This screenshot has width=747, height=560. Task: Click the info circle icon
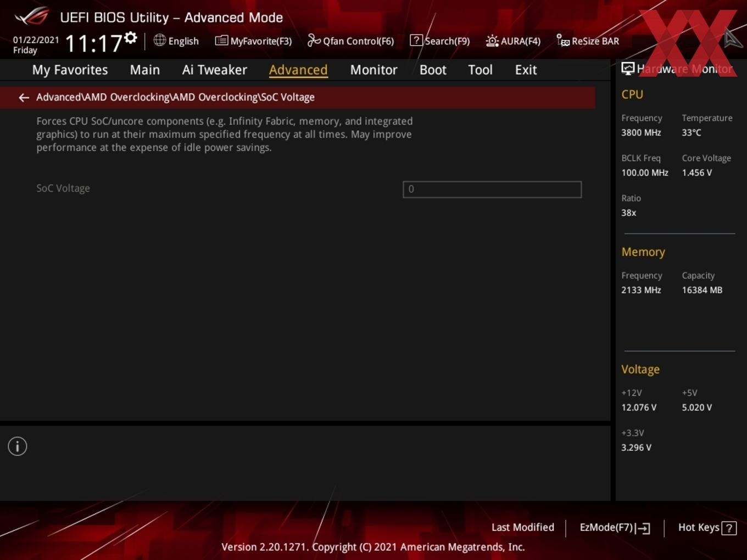tap(18, 446)
